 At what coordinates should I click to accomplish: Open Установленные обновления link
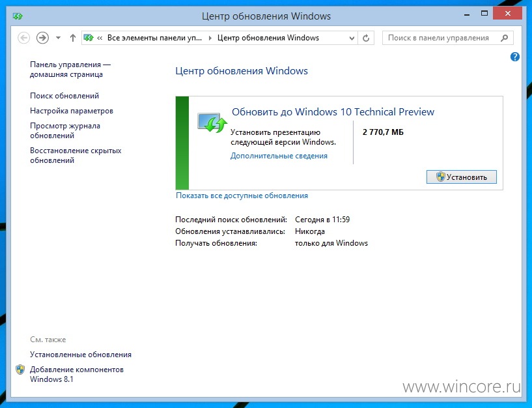(x=81, y=355)
